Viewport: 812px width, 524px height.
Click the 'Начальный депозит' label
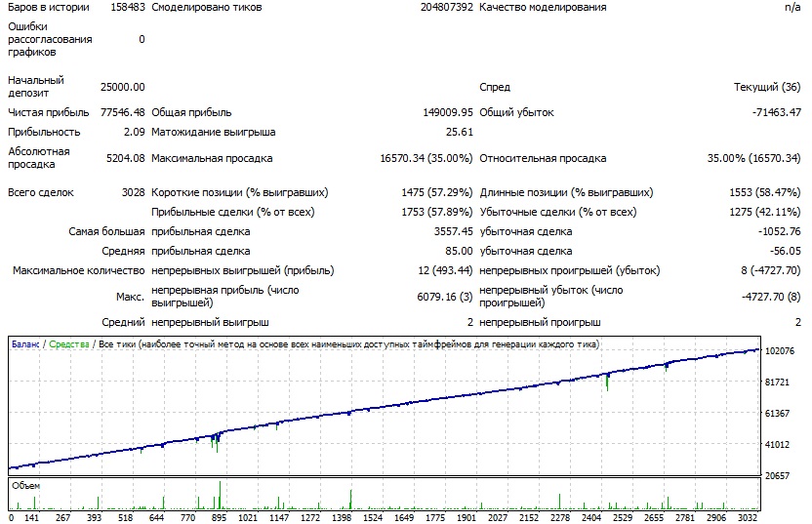pyautogui.click(x=36, y=87)
